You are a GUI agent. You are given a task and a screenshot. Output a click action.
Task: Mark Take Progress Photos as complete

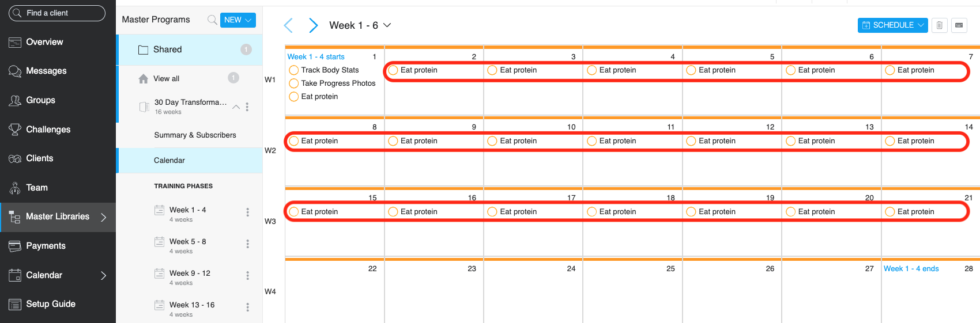pyautogui.click(x=294, y=83)
